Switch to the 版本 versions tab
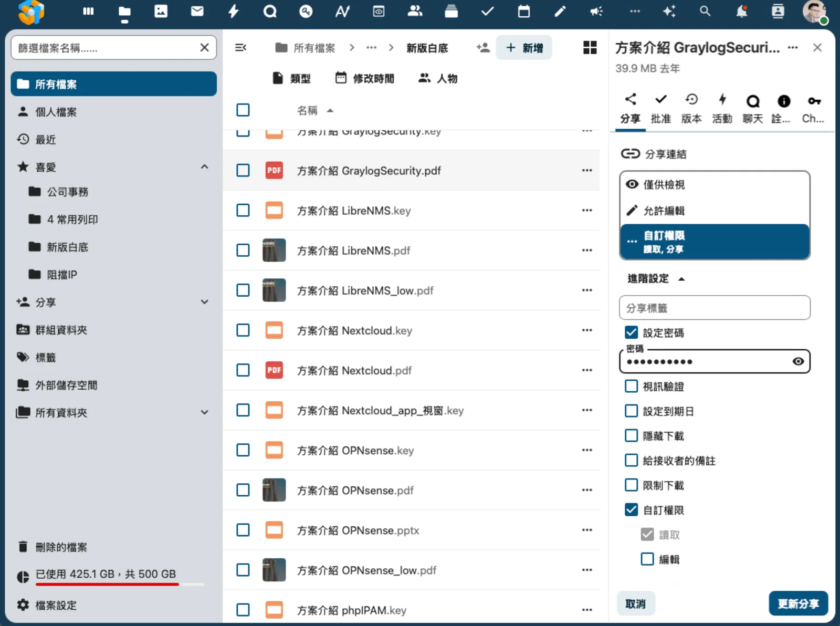 691,109
